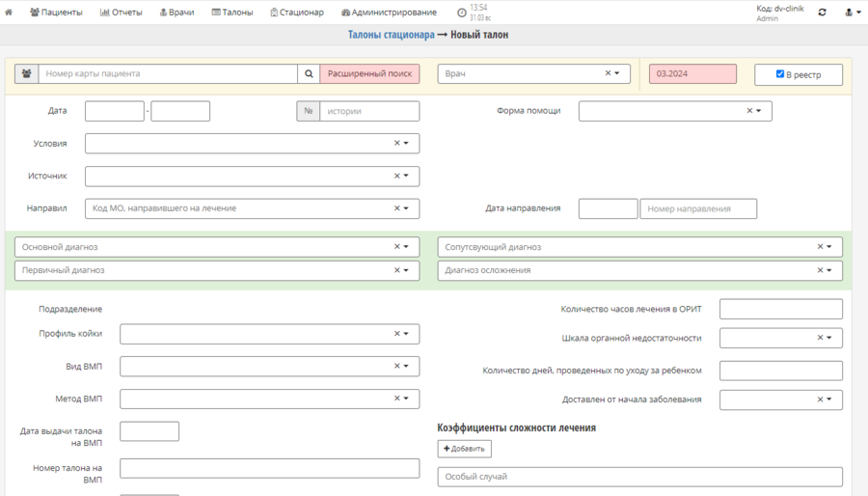
Task: Open the Сопутствующий диагноз dropdown
Action: tap(829, 246)
